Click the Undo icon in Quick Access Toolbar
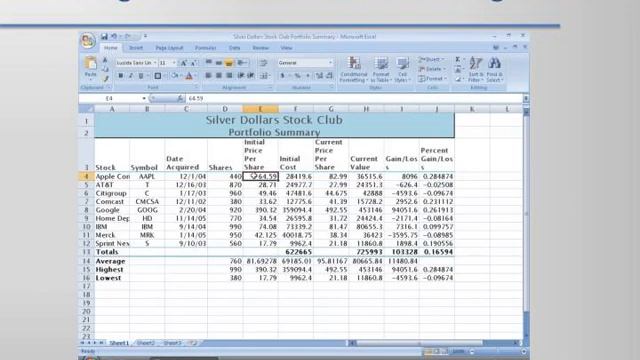Viewport: 640px width, 360px height. 114,36
